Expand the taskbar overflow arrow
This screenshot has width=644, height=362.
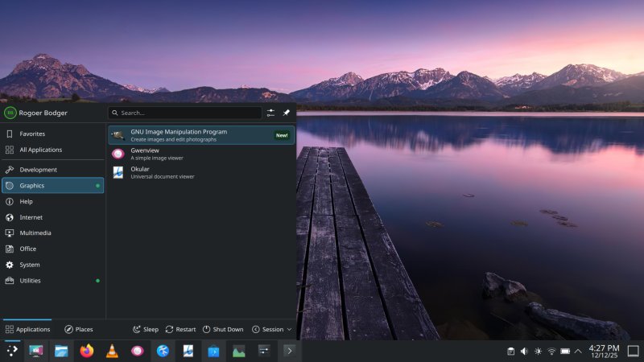[289, 351]
